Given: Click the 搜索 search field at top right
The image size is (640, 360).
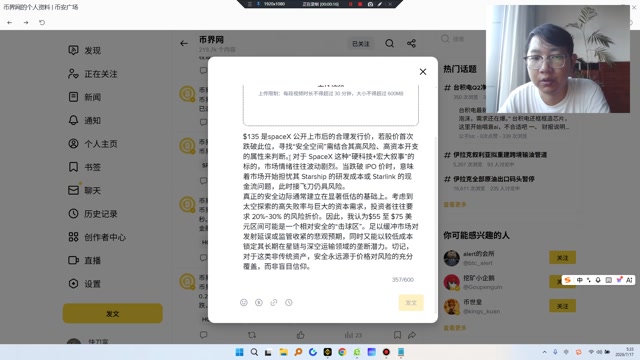Looking at the screenshot, I should click(458, 39).
